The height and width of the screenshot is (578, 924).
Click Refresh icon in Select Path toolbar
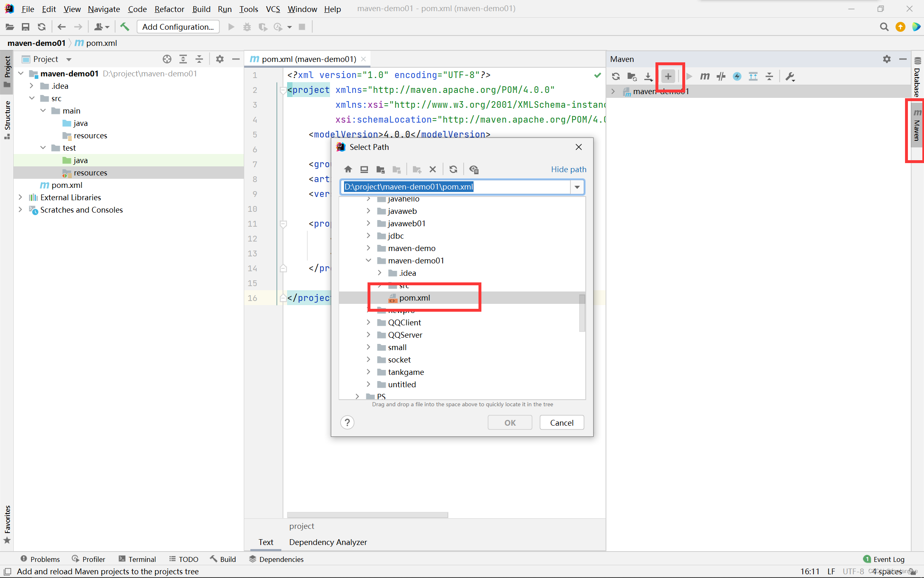pos(453,169)
